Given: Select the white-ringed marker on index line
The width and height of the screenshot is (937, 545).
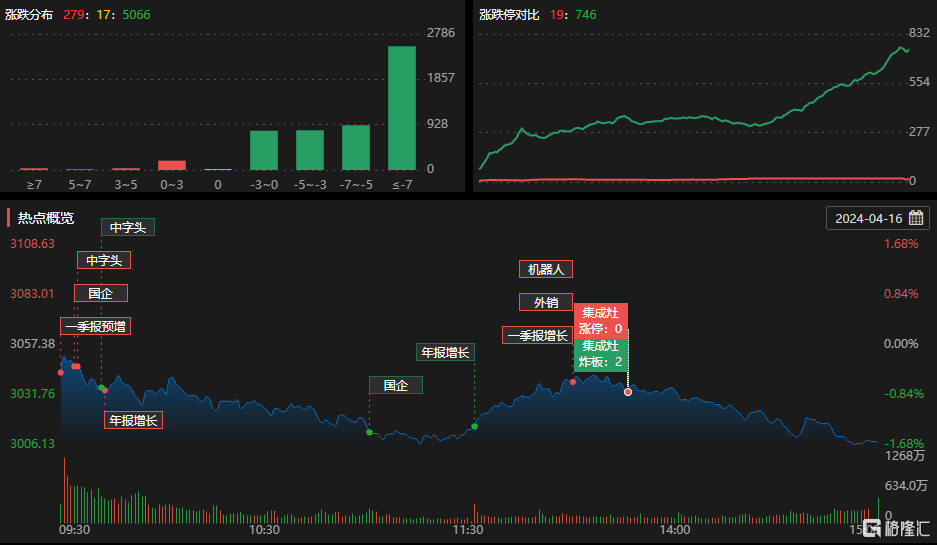Looking at the screenshot, I should [x=627, y=392].
